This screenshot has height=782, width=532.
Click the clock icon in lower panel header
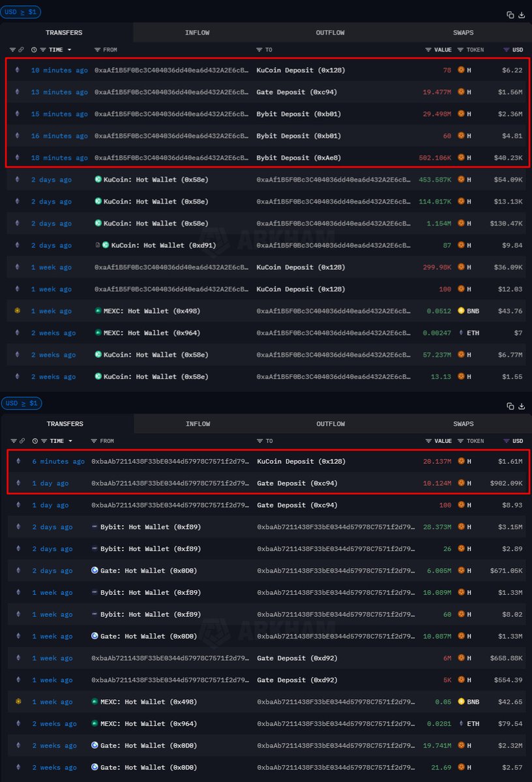click(35, 441)
